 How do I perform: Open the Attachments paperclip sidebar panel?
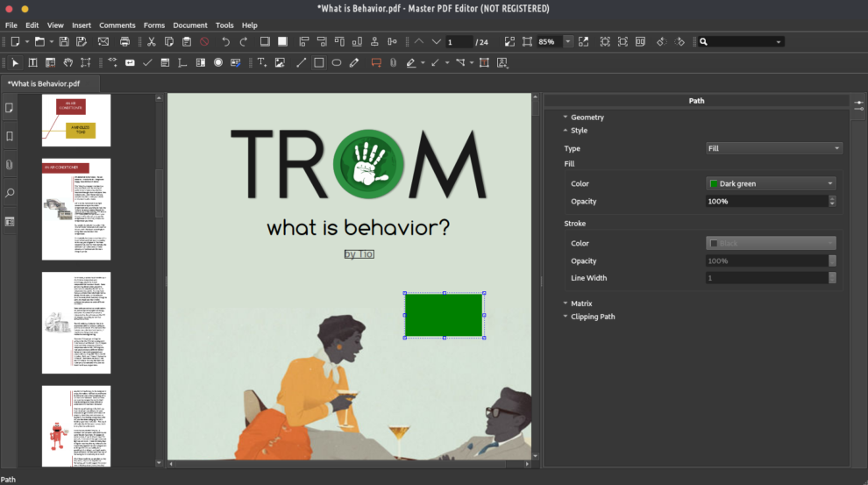click(x=10, y=164)
